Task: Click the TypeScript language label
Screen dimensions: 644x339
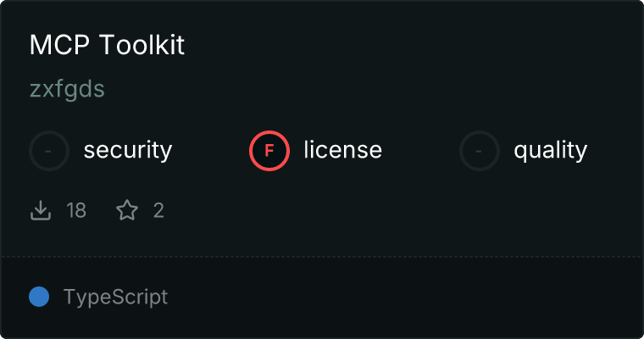Action: 115,297
